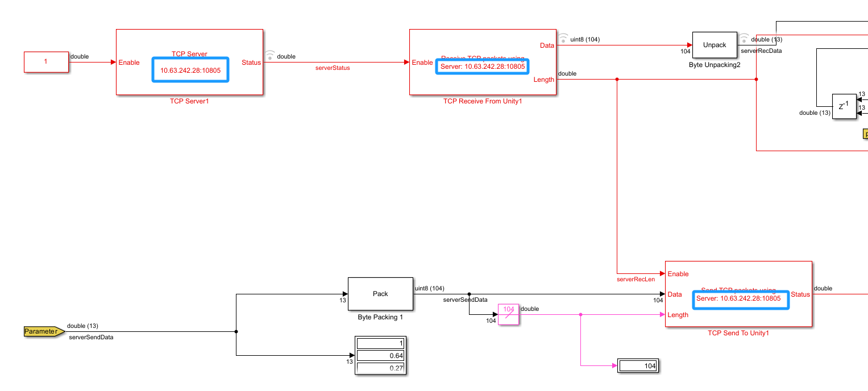Click the TCP Send To Unity1 block name

[x=738, y=334]
